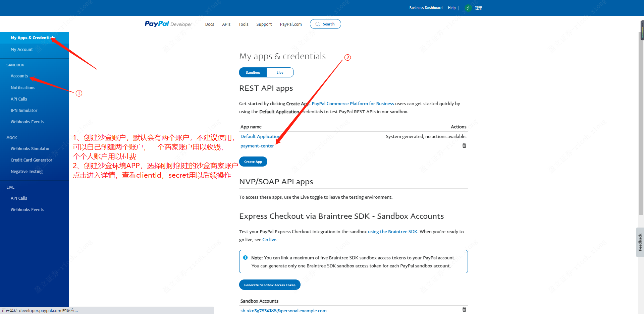Open the Go live link

tap(269, 240)
